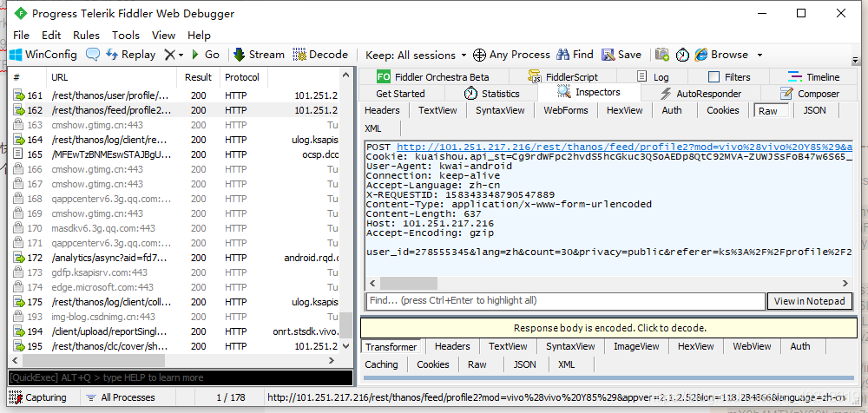
Task: Click the POST request URL link
Action: (624, 147)
